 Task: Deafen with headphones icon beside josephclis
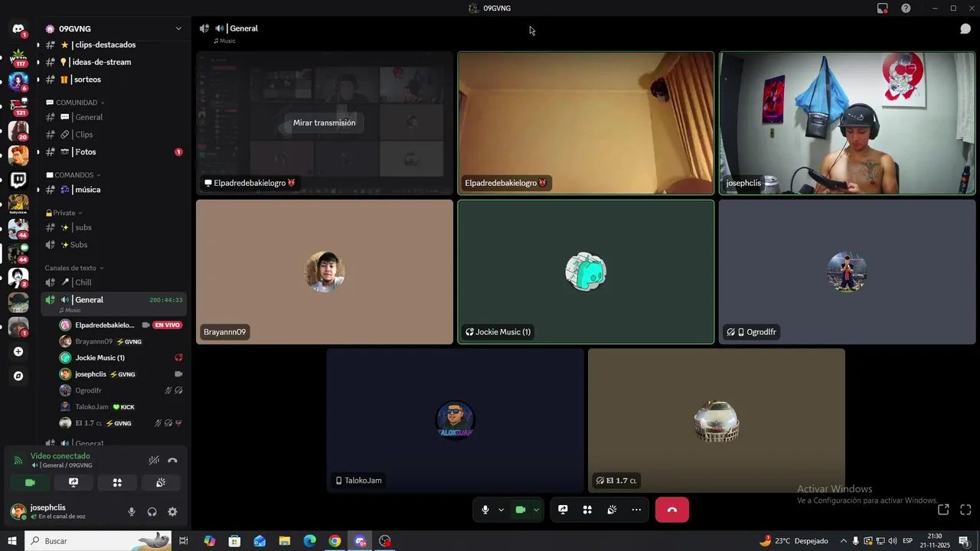point(152,512)
